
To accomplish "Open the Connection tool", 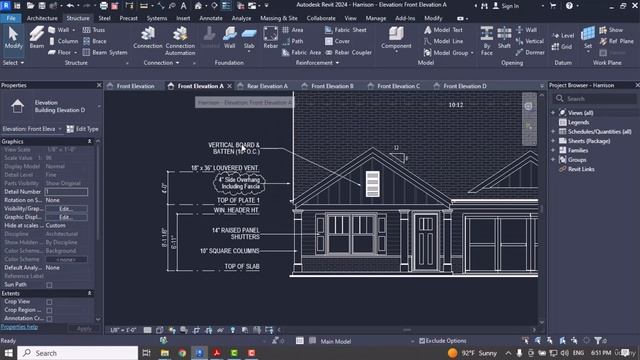I will (148, 38).
